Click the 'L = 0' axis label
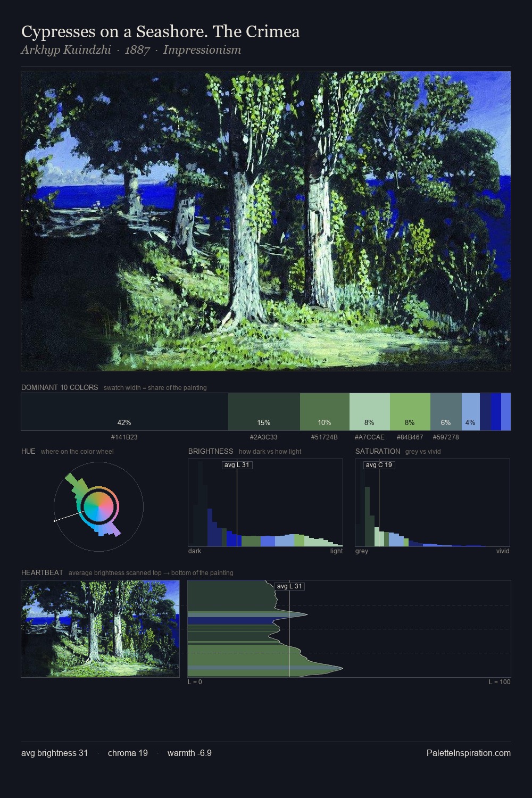 tap(195, 682)
